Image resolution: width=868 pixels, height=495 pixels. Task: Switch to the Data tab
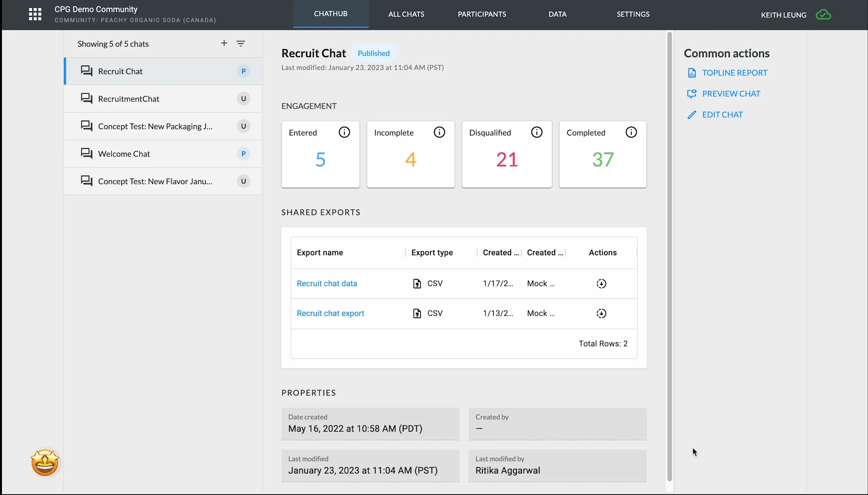click(557, 14)
